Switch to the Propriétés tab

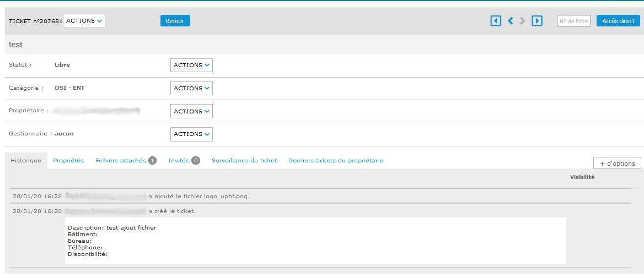tap(68, 161)
